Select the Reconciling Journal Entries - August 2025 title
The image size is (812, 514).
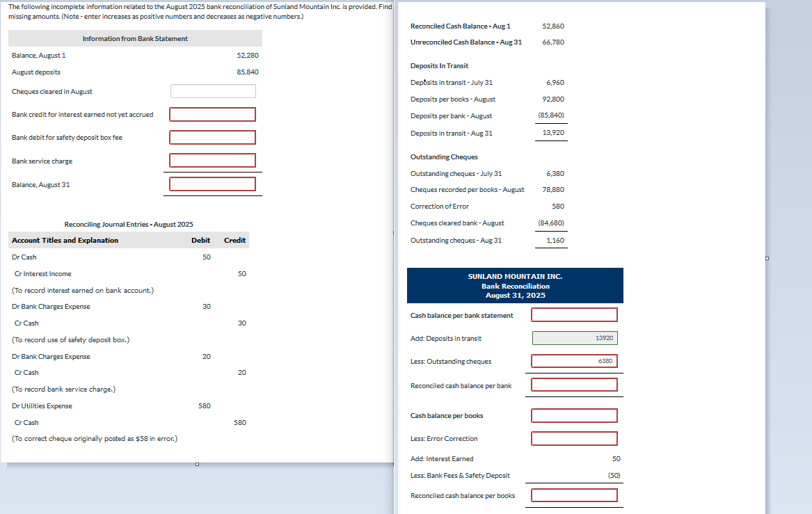(x=129, y=224)
